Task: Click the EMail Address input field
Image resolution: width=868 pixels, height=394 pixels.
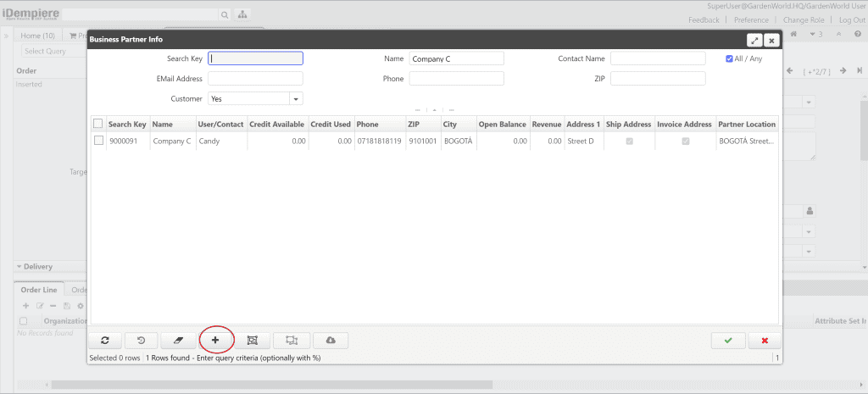Action: click(255, 79)
